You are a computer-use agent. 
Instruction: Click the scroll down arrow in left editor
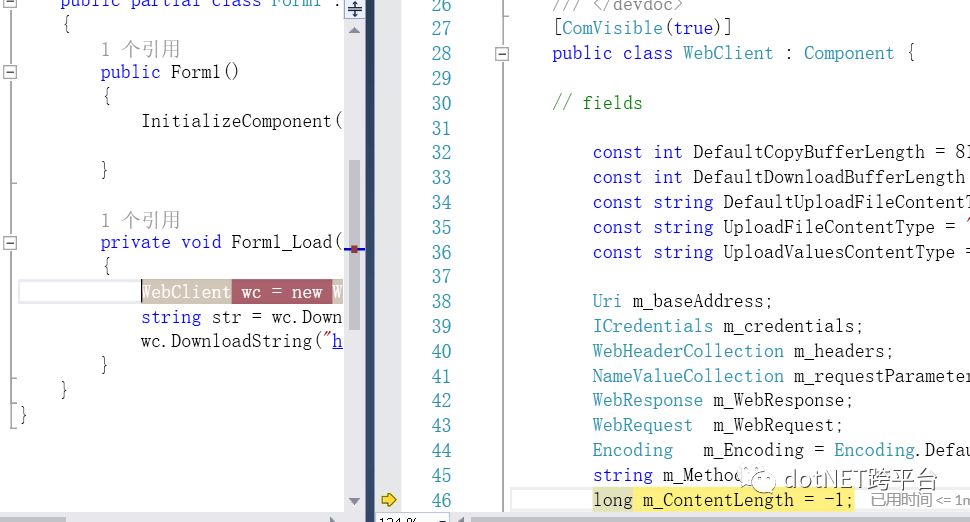coord(354,501)
